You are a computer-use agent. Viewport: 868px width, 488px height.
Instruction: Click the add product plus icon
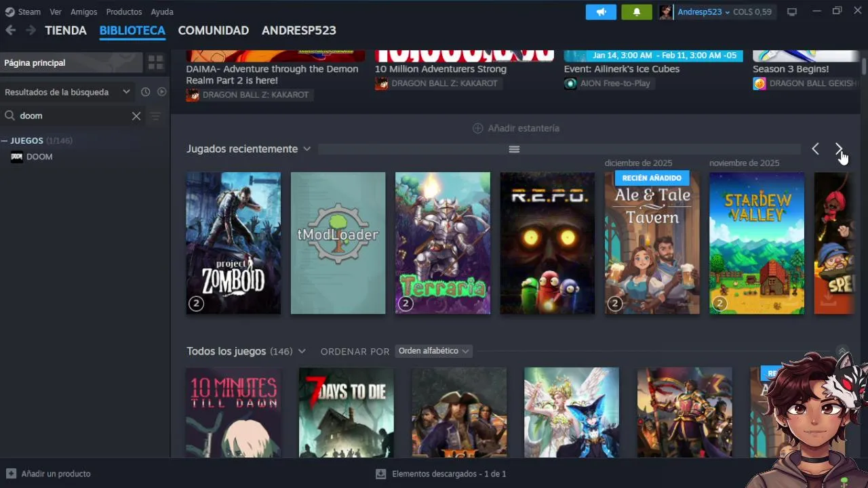11,474
